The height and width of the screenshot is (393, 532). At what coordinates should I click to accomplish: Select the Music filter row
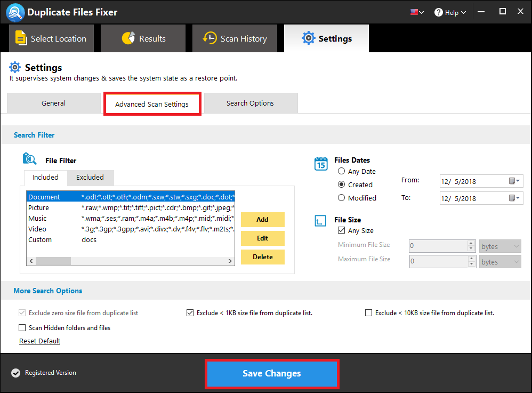coord(131,218)
